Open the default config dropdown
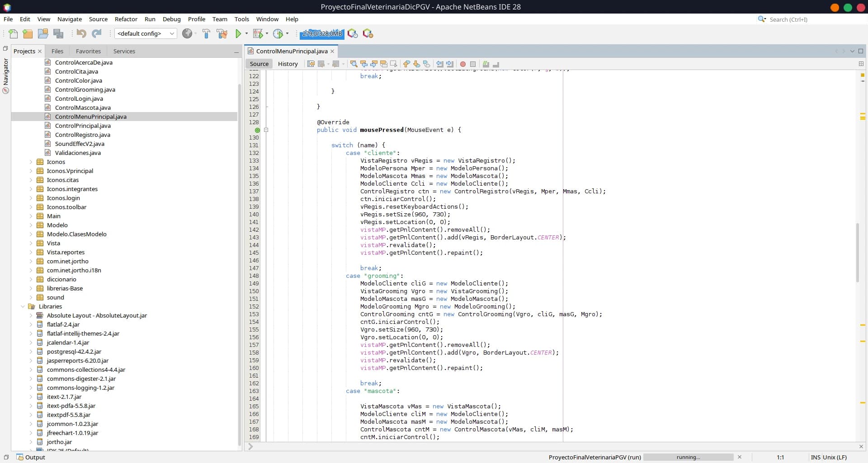 (146, 34)
